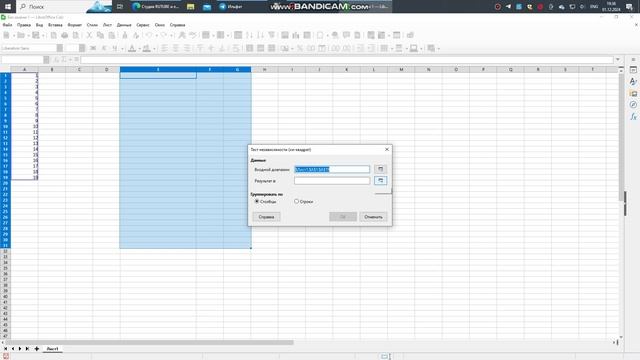640x360 pixels.
Task: Open sidebar Gallery deck
Action: pos(633,93)
